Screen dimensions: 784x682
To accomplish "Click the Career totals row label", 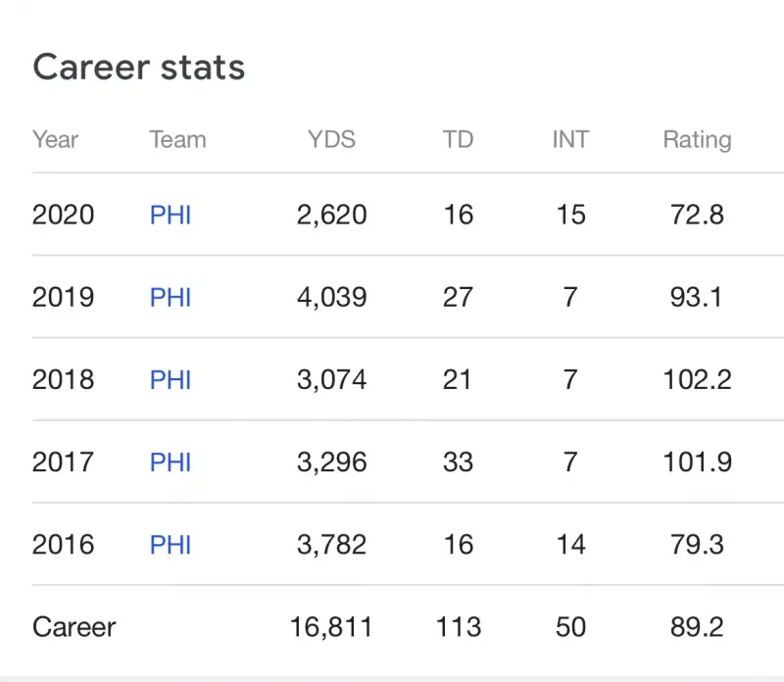I will coord(74,627).
